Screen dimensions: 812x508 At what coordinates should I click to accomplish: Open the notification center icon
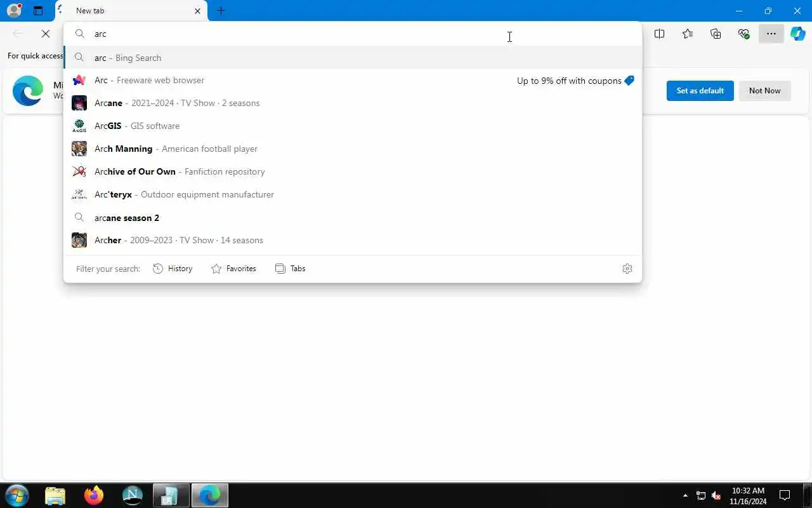coord(785,495)
